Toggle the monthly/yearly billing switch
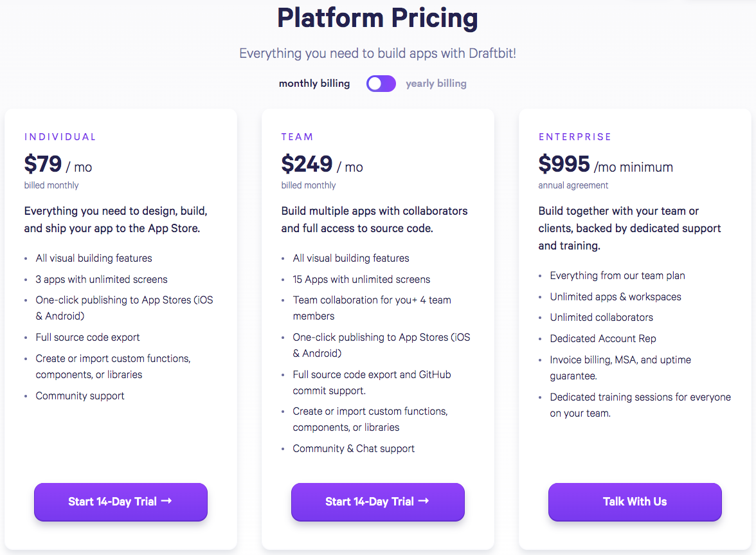This screenshot has width=756, height=555. point(381,84)
